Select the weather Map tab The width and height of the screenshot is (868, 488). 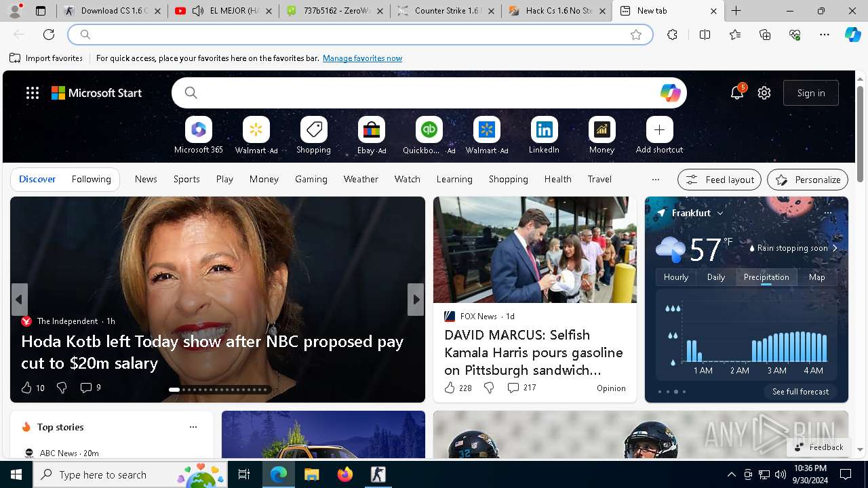pyautogui.click(x=817, y=277)
